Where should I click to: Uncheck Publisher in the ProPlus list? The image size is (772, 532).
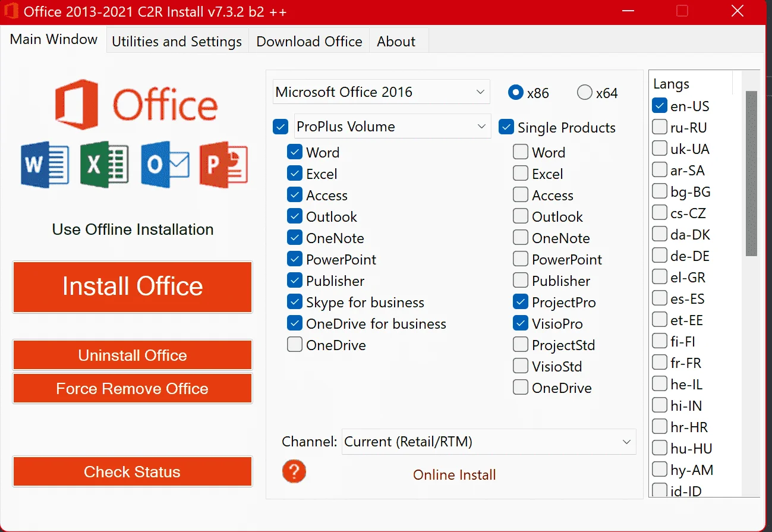pos(295,281)
